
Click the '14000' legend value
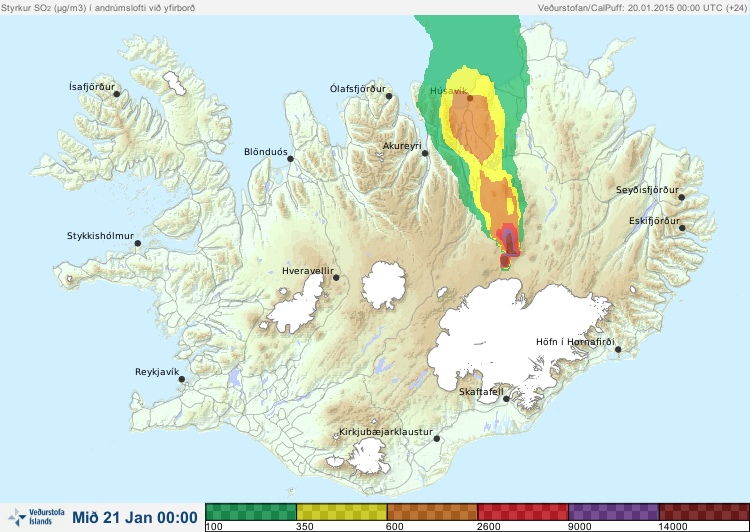(673, 527)
